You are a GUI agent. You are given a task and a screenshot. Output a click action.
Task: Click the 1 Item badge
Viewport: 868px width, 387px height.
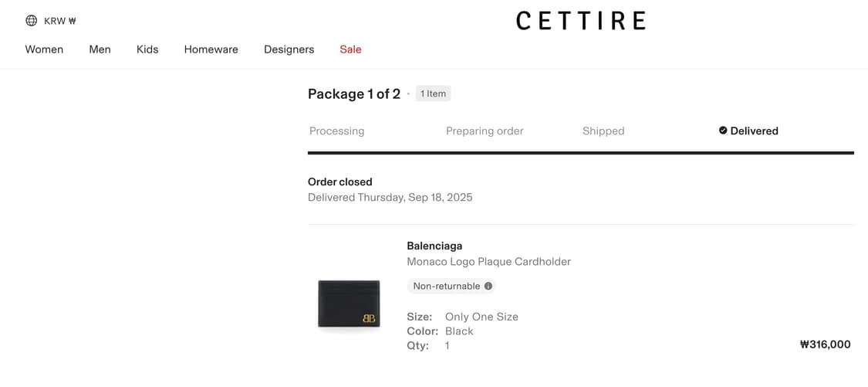[x=433, y=93]
